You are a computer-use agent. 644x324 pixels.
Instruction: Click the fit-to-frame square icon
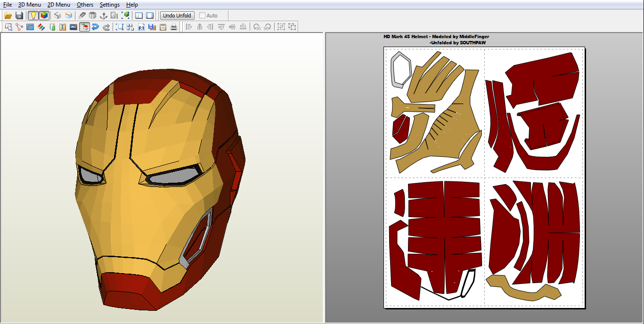pos(120,27)
